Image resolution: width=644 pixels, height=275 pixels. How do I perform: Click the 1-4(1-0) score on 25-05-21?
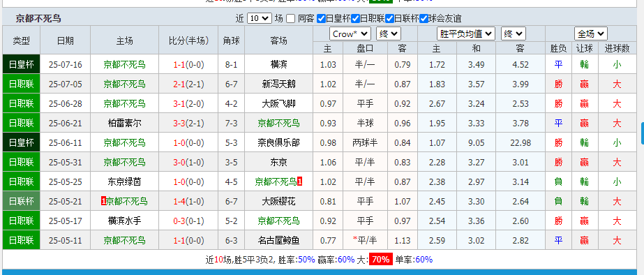coord(188,201)
